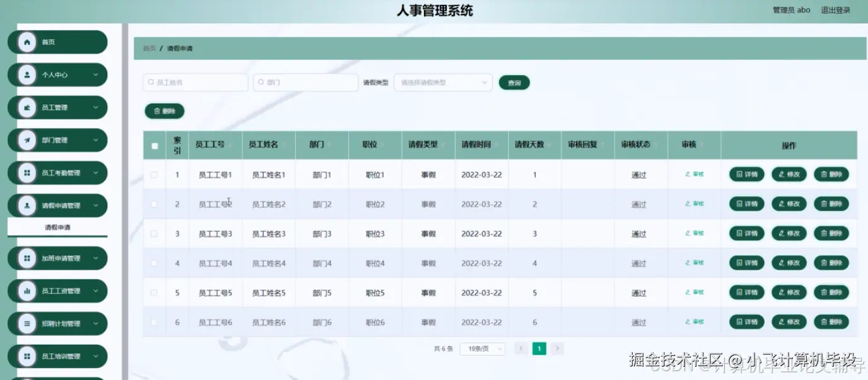Select page 1 in pagination

[x=539, y=348]
